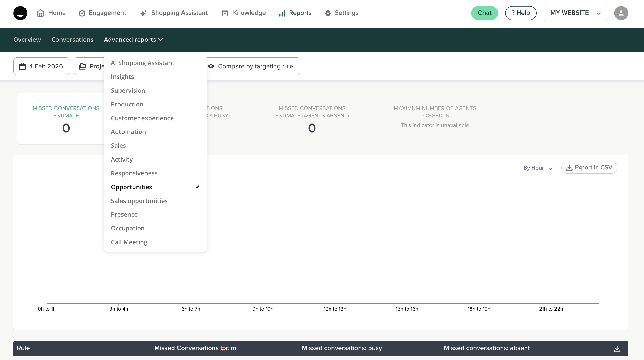Select the Missed Conversations Estimate card
Screen dimensions: 644x360
66,119
